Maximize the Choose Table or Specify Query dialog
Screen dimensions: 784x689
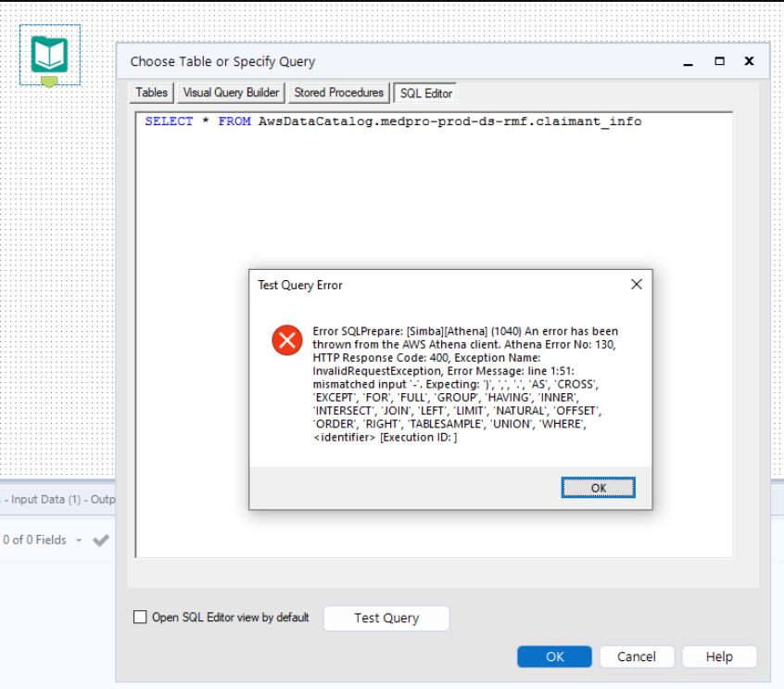[x=718, y=61]
